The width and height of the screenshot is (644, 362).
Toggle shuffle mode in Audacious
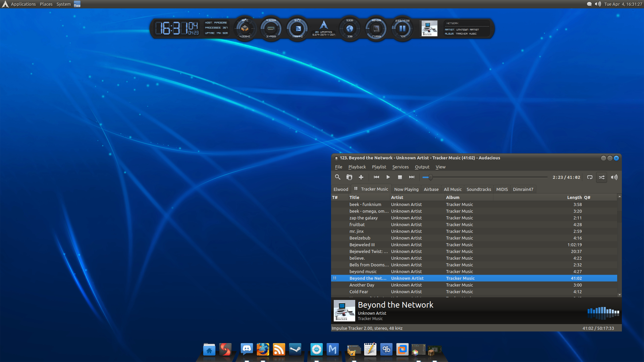coord(602,177)
